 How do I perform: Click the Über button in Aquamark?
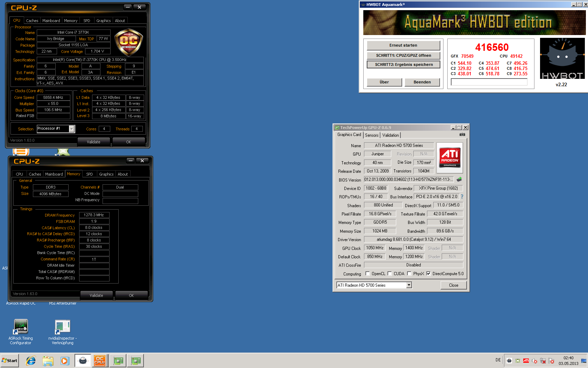coord(384,82)
